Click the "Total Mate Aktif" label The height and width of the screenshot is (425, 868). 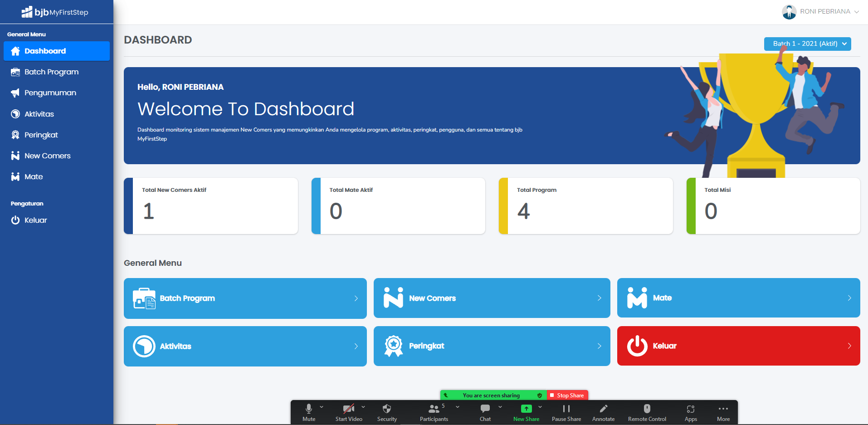point(351,190)
